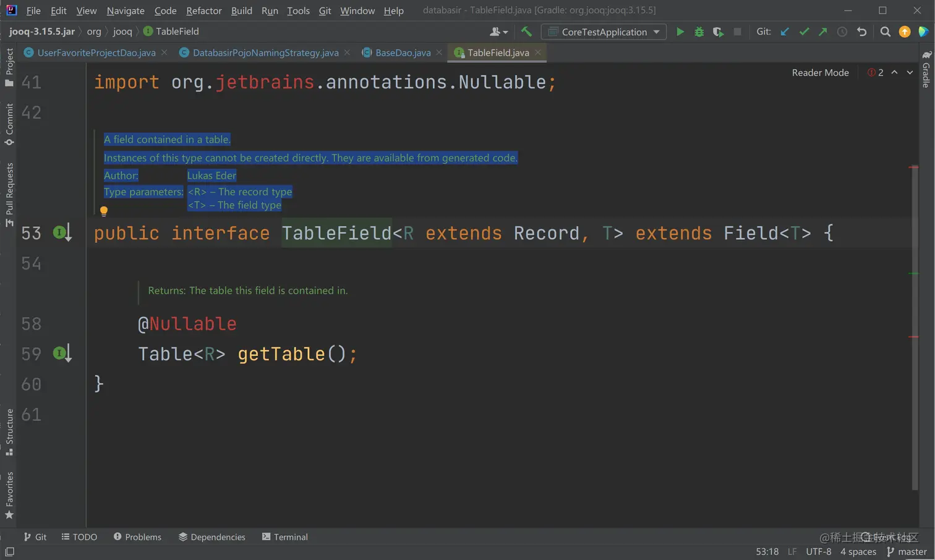Open the Dependencies tool window
Image resolution: width=935 pixels, height=560 pixels.
click(x=212, y=537)
